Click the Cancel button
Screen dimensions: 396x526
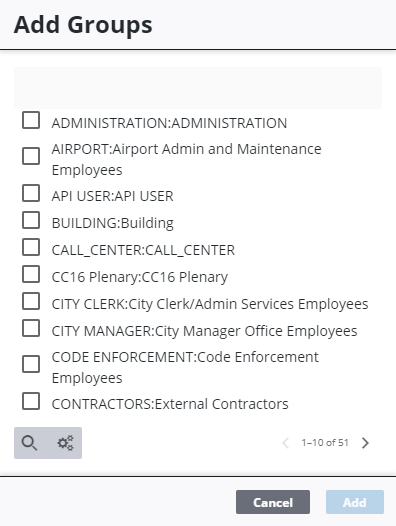[273, 502]
